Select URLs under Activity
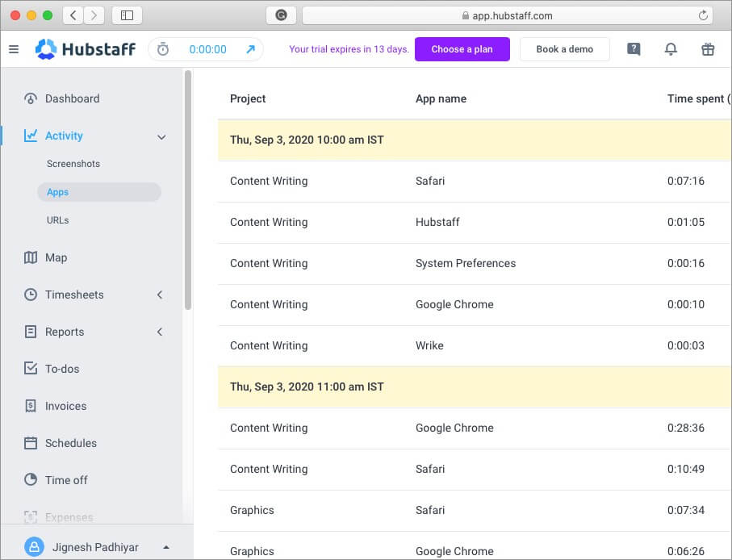 tap(58, 220)
